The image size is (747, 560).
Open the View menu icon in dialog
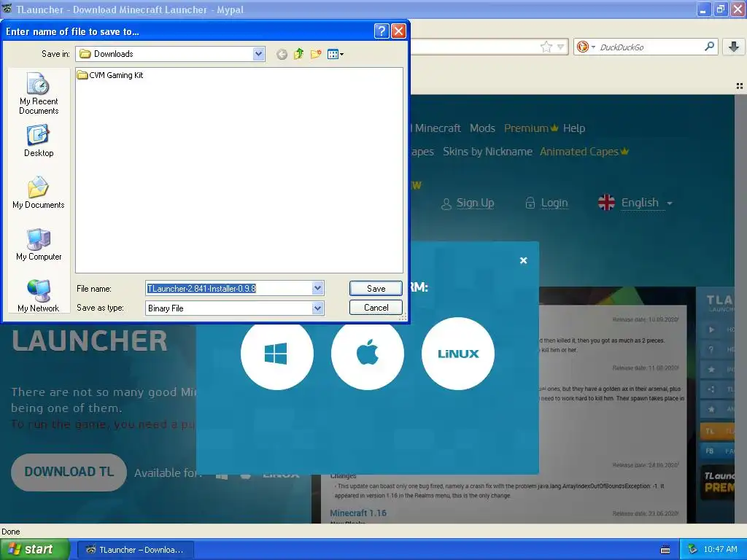pos(336,54)
